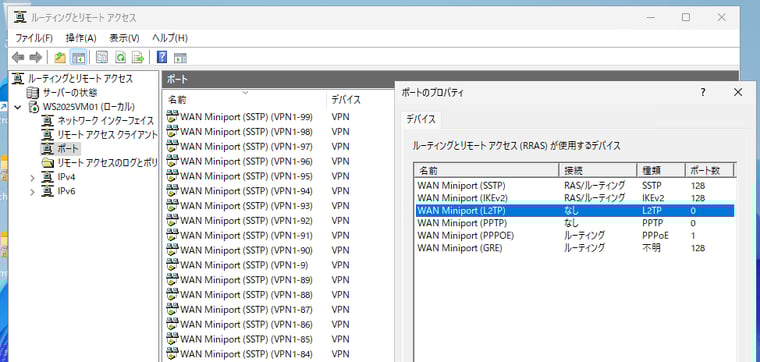This screenshot has height=362, width=760.
Task: Click the green Refresh toolbar icon
Action: 120,58
